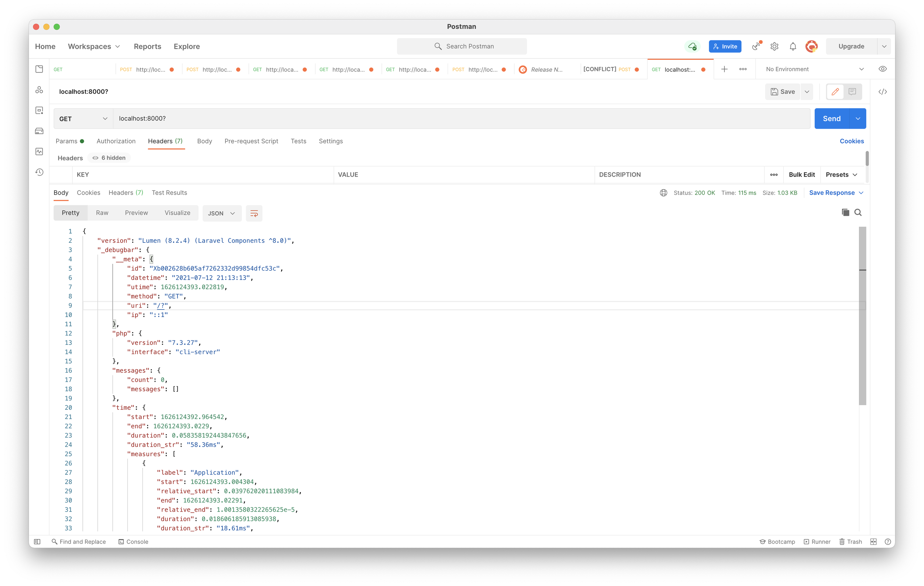
Task: Open the help question mark icon
Action: pos(887,542)
